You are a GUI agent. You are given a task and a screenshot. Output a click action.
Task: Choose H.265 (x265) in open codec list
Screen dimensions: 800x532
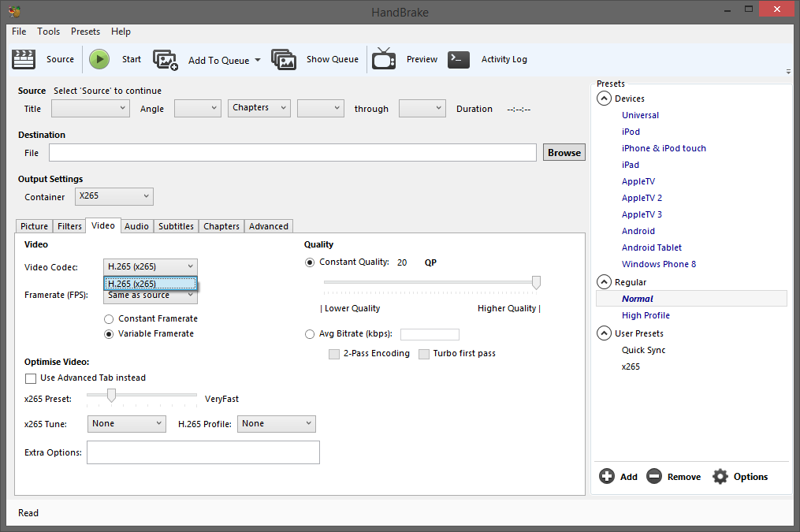coord(151,284)
